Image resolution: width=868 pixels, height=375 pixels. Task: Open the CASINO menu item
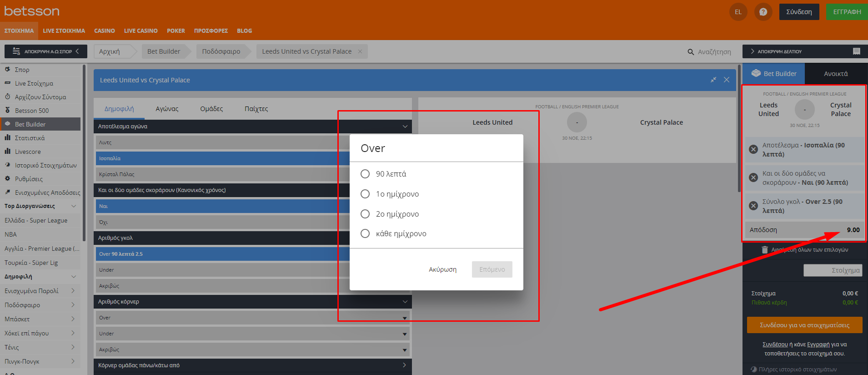tap(105, 31)
